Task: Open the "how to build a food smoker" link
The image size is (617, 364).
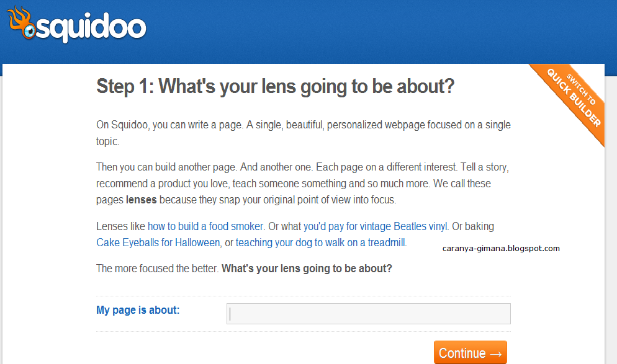Action: tap(206, 226)
